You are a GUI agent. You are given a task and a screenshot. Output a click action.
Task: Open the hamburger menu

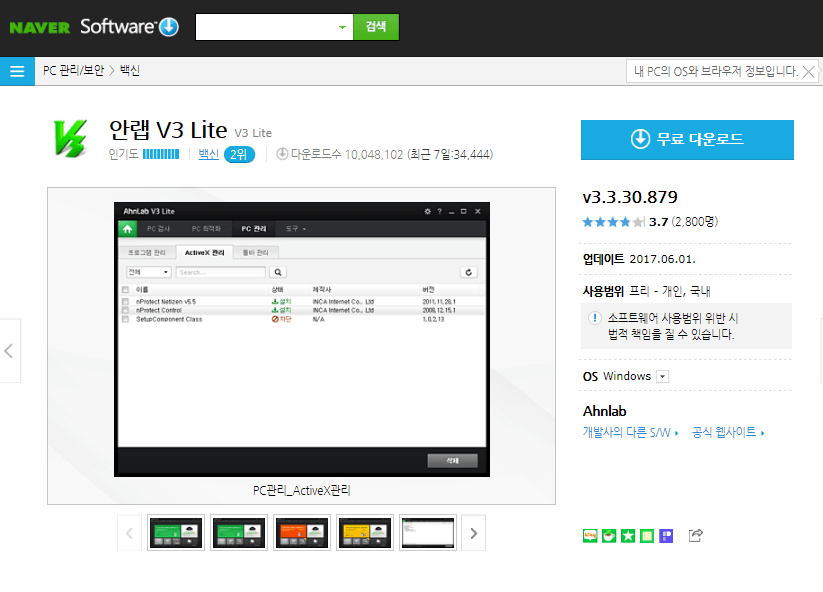17,71
